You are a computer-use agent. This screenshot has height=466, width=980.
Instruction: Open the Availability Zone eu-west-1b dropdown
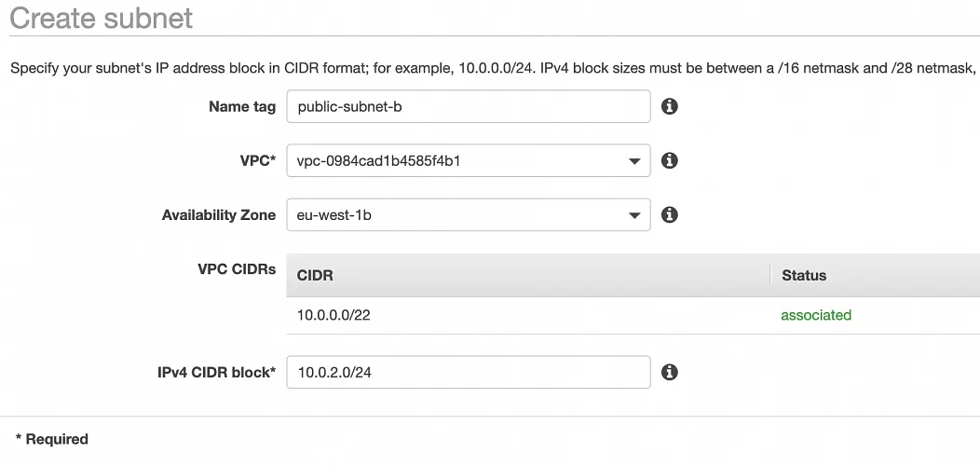(468, 214)
